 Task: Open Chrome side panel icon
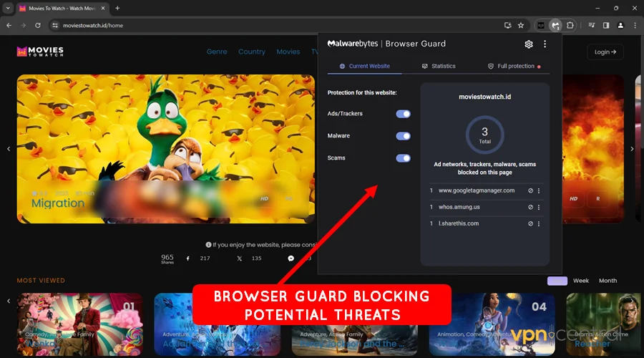(x=606, y=26)
